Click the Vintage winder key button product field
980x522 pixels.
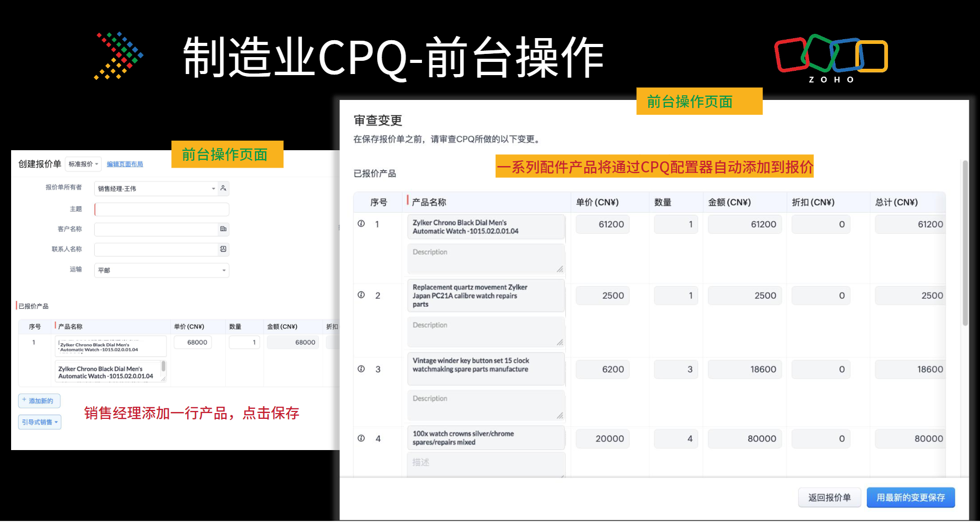pyautogui.click(x=486, y=369)
